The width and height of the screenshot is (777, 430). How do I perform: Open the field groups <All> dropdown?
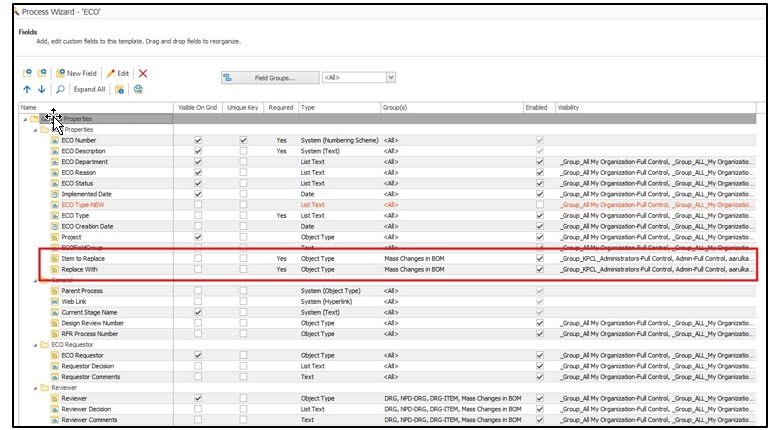[x=358, y=77]
